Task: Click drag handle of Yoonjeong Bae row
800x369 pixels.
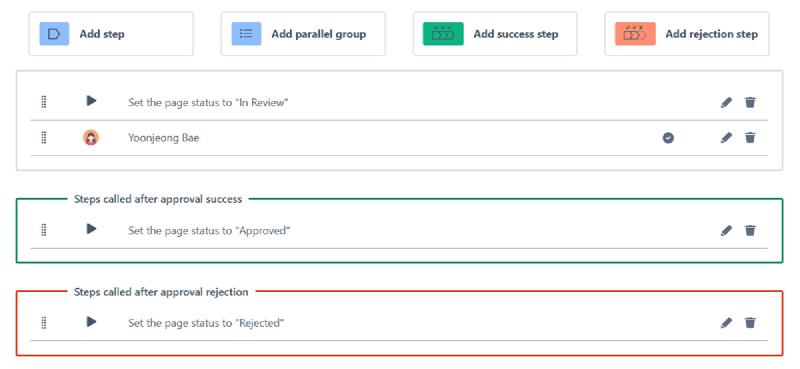Action: coord(44,137)
